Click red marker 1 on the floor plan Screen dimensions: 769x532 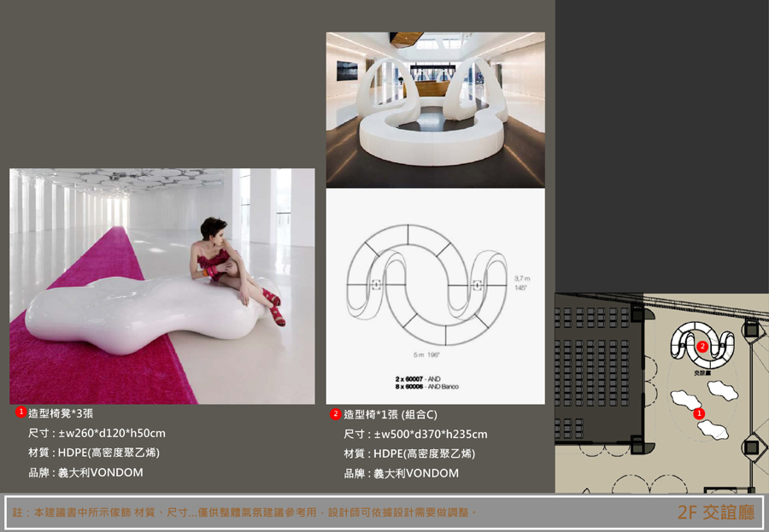tap(699, 413)
